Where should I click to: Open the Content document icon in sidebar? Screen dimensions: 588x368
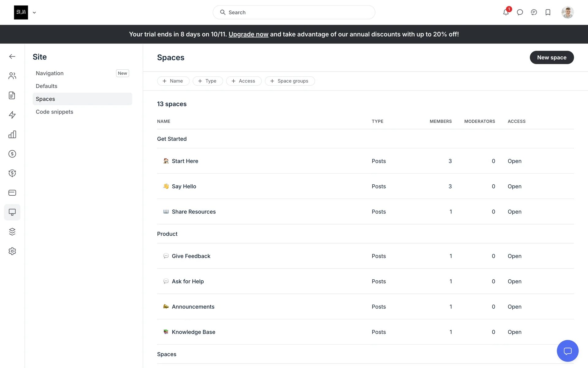[x=12, y=95]
